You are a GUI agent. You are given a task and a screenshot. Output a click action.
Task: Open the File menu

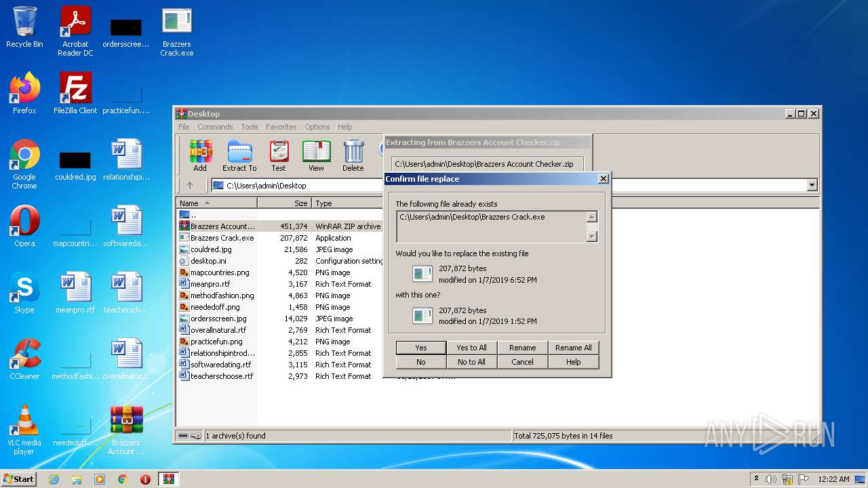click(184, 127)
